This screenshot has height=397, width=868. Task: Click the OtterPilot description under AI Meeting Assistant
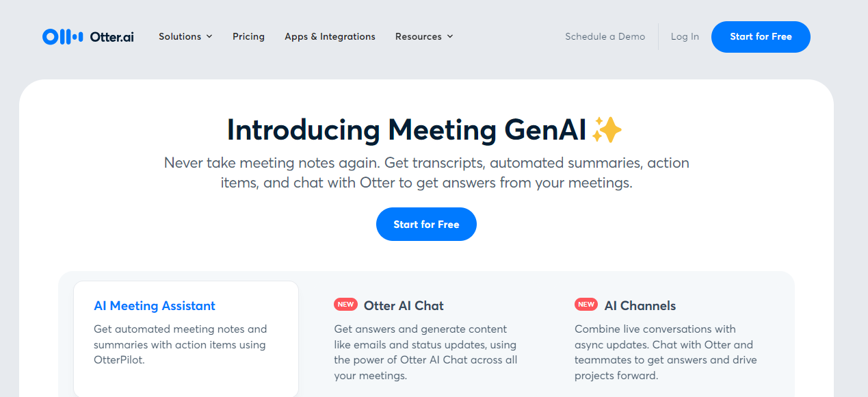pyautogui.click(x=180, y=344)
